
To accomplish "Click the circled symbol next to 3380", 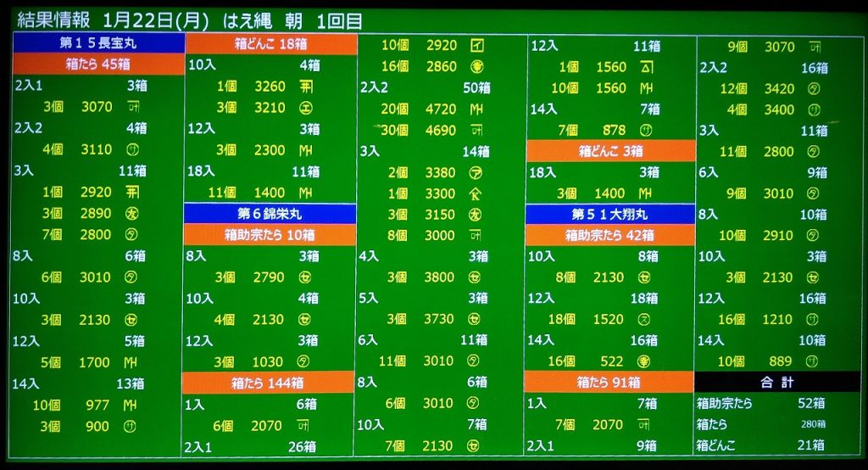I will pyautogui.click(x=476, y=172).
